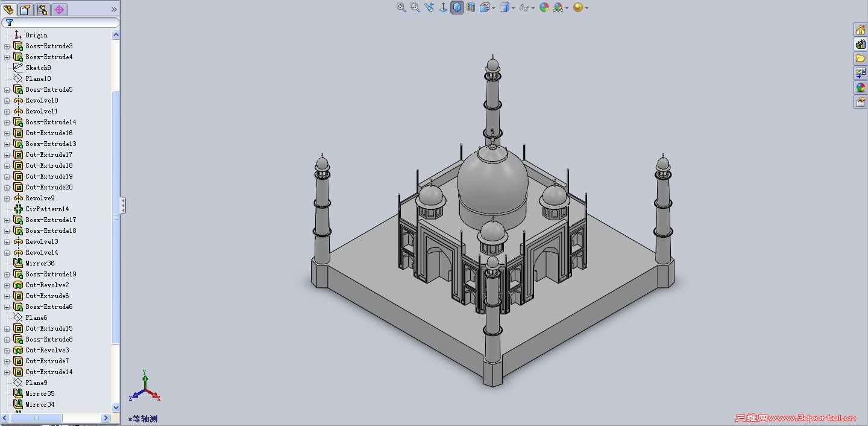Expand the Boss-Extrude3 feature node
This screenshot has width=868, height=426.
click(7, 46)
